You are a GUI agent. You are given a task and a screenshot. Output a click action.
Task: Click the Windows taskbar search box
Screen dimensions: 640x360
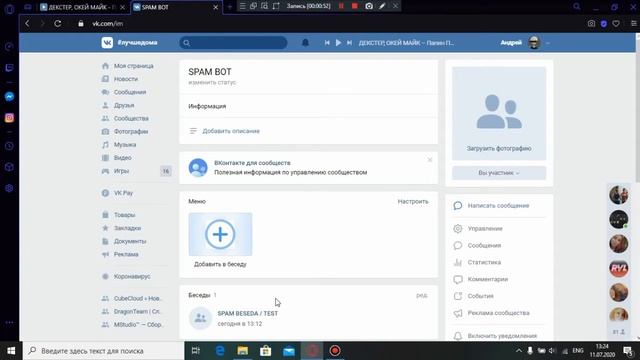(104, 351)
